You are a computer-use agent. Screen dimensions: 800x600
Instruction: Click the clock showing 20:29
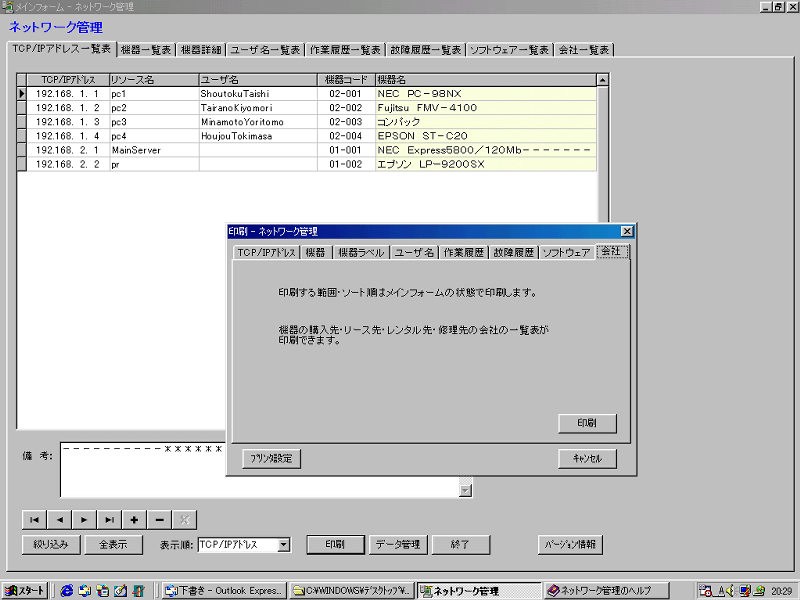781,591
